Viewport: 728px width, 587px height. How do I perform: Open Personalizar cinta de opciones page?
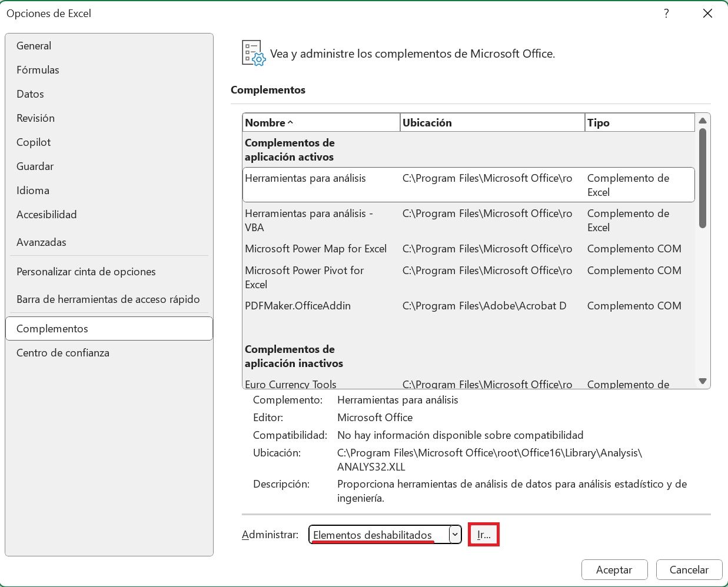[86, 272]
